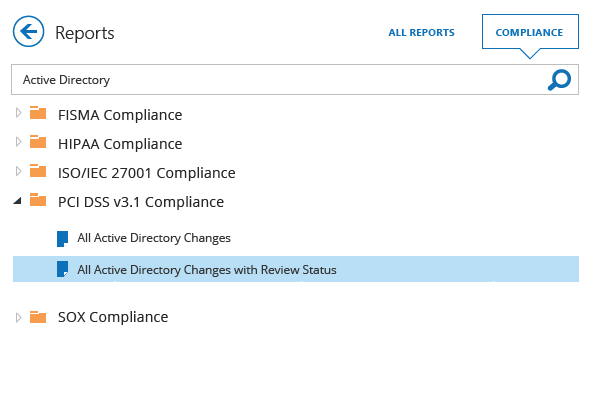
Task: Click the SOX Compliance folder icon
Action: click(x=38, y=317)
